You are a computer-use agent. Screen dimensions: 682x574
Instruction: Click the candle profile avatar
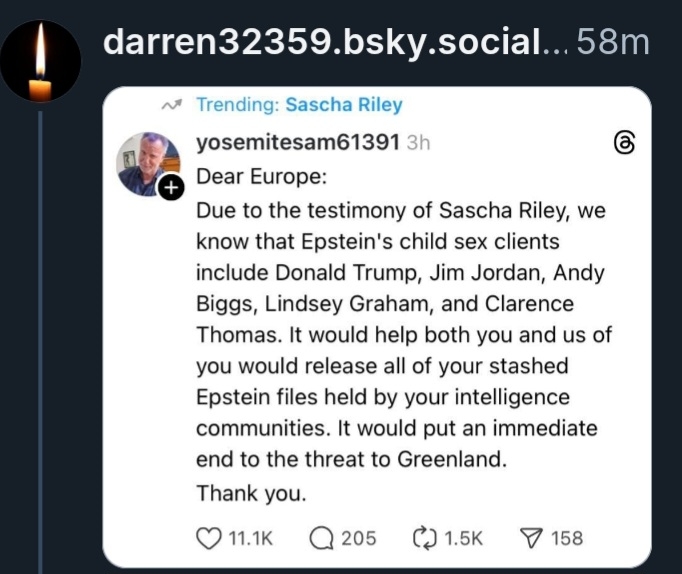(38, 64)
